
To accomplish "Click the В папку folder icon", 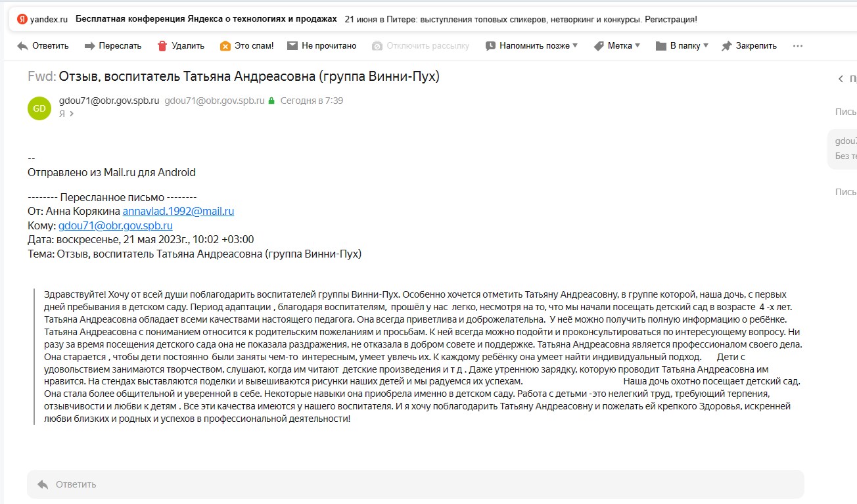I will pyautogui.click(x=661, y=46).
